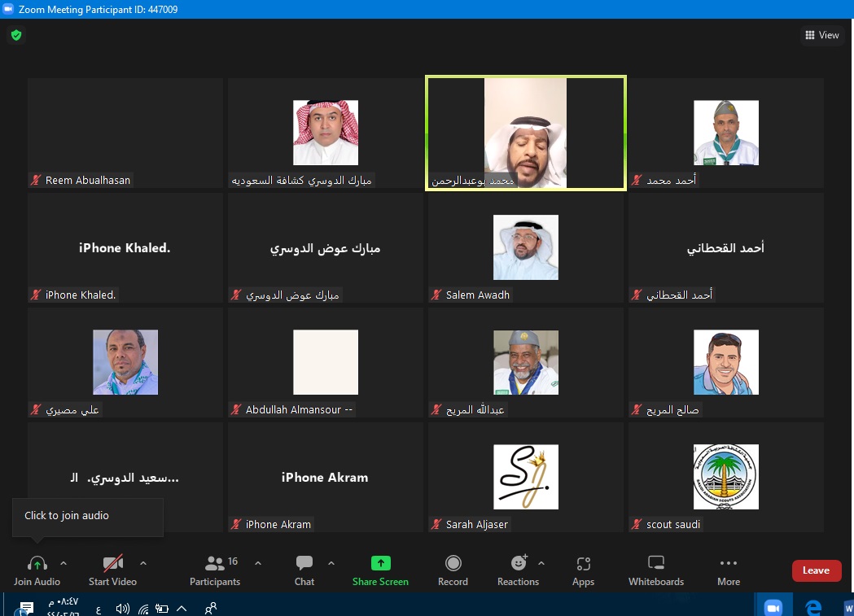This screenshot has height=616, width=854.
Task: Start recording with the Record button
Action: [x=453, y=563]
